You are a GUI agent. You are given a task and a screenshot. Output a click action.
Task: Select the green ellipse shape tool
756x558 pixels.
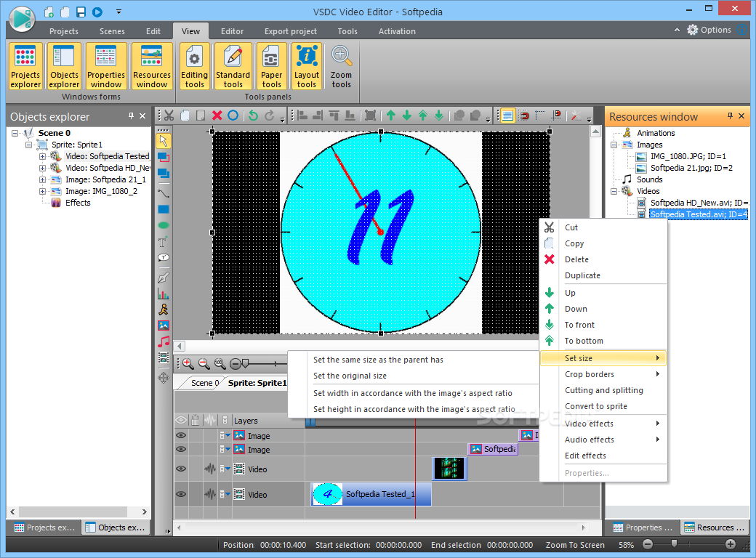164,225
